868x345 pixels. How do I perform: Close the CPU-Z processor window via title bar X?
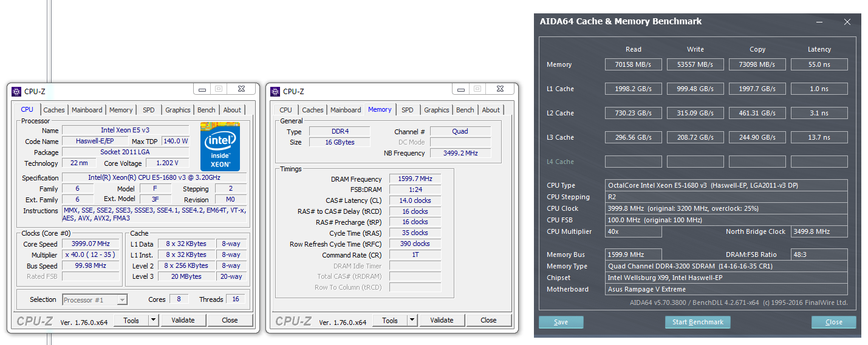(x=241, y=89)
